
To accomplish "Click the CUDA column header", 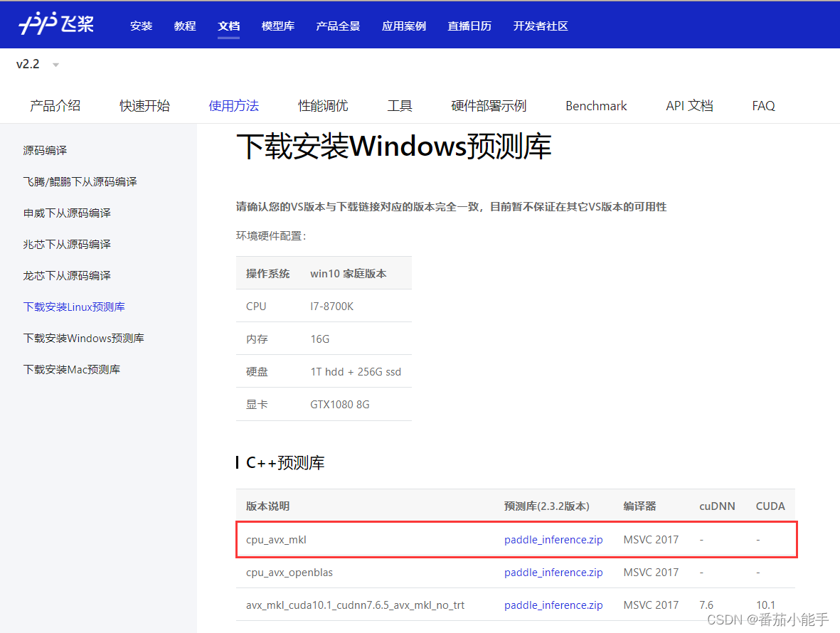I will click(770, 506).
